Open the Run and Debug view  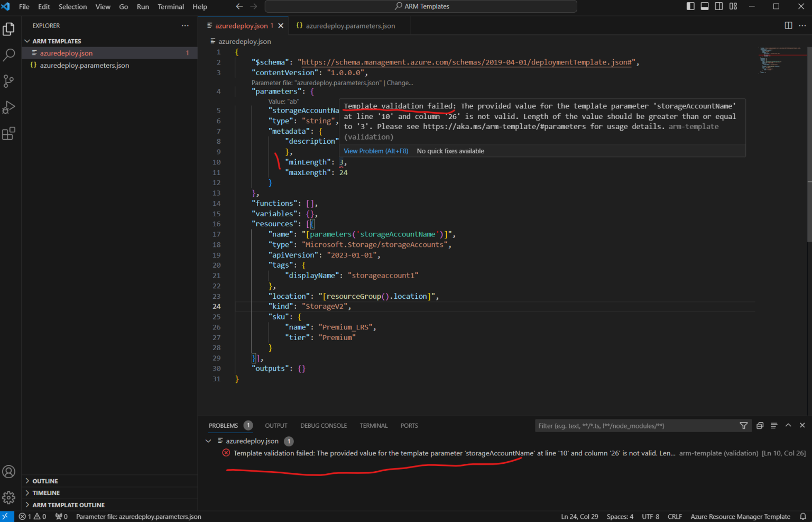8,107
